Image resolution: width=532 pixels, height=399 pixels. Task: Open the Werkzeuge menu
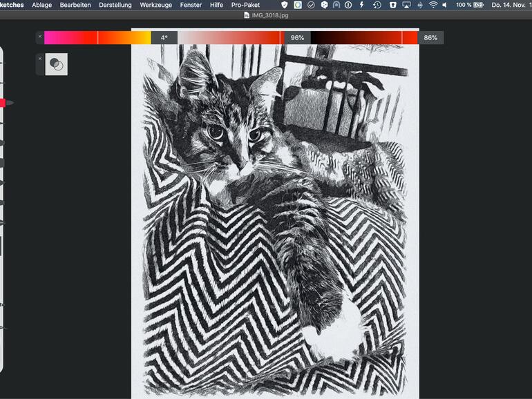pyautogui.click(x=155, y=5)
